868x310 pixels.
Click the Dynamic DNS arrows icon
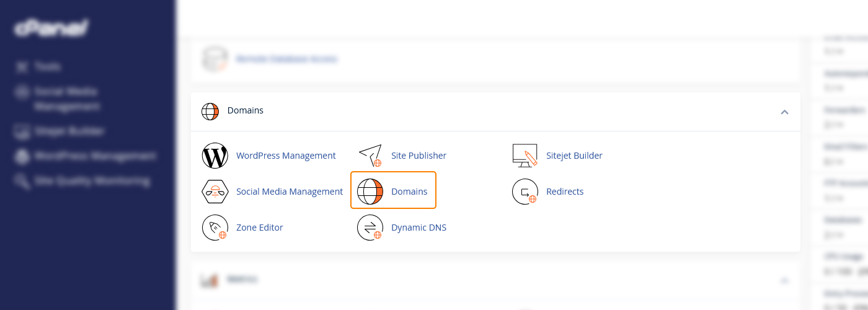click(370, 228)
